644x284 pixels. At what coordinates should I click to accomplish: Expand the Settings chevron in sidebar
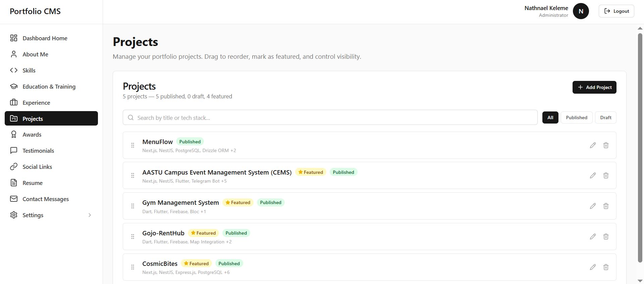[90, 215]
